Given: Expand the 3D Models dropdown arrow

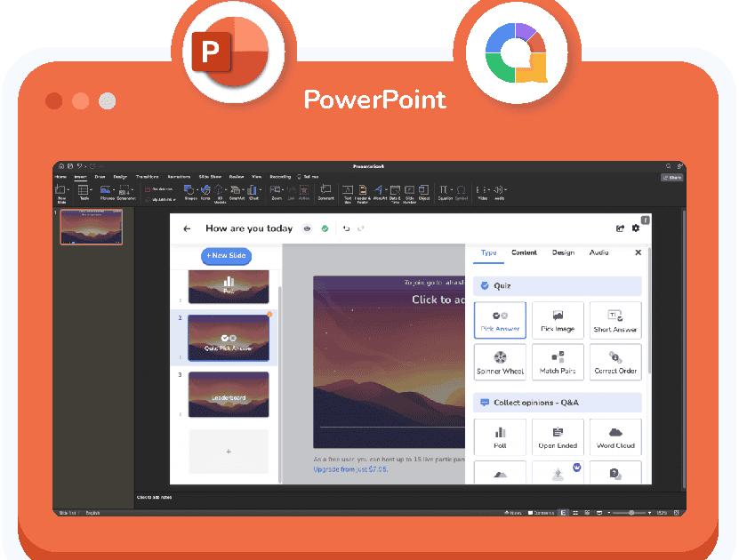Looking at the screenshot, I should [226, 190].
